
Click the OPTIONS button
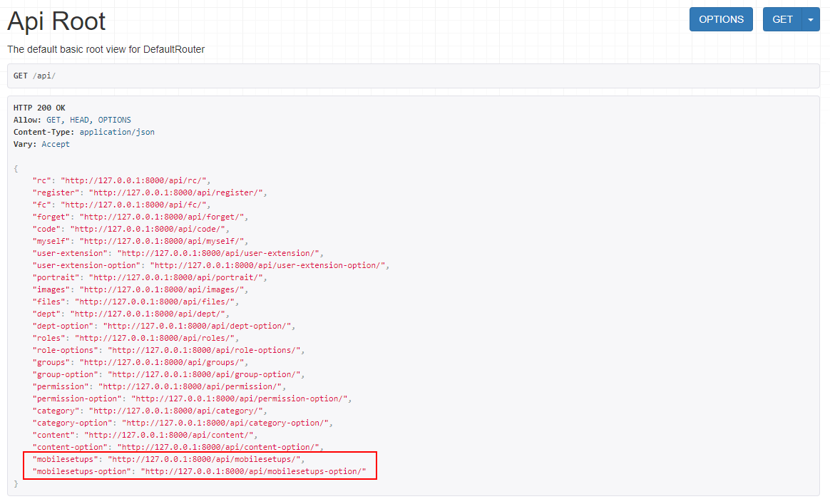tap(721, 19)
